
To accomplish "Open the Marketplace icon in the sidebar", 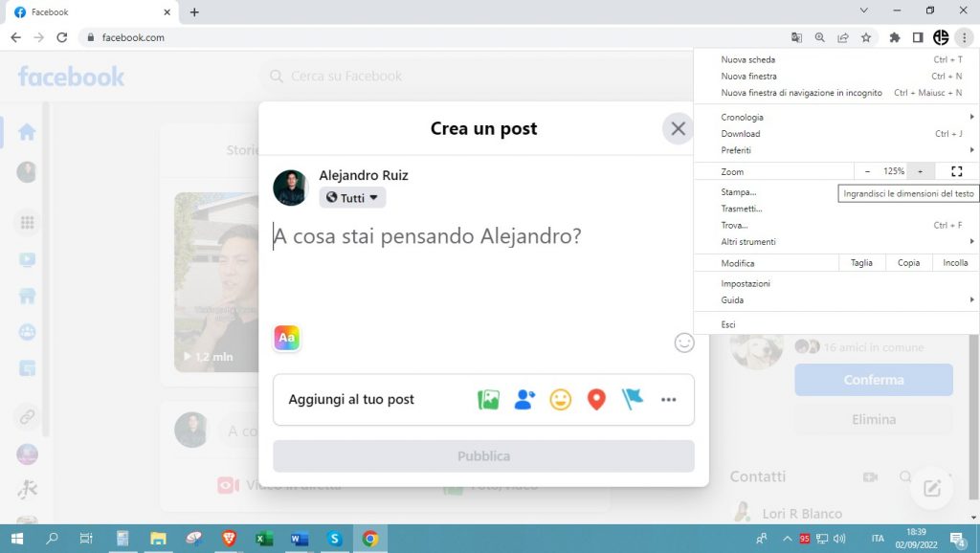I will (x=26, y=294).
